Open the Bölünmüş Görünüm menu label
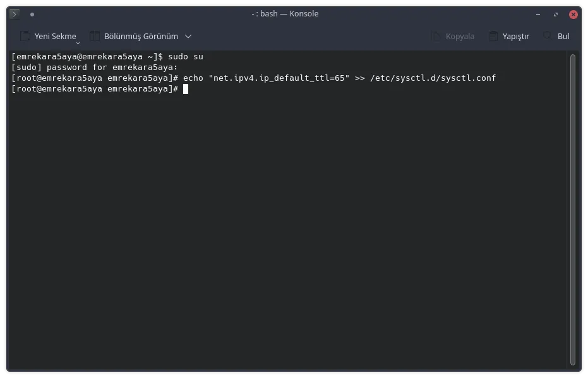 [141, 37]
